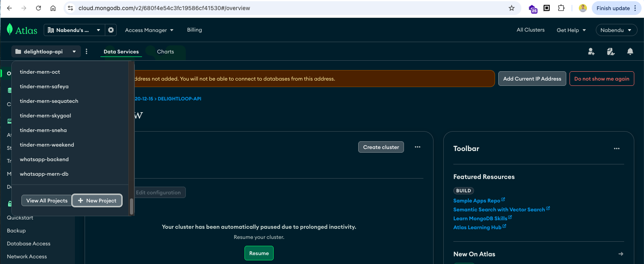
Task: Switch to the Charts tab
Action: [165, 51]
